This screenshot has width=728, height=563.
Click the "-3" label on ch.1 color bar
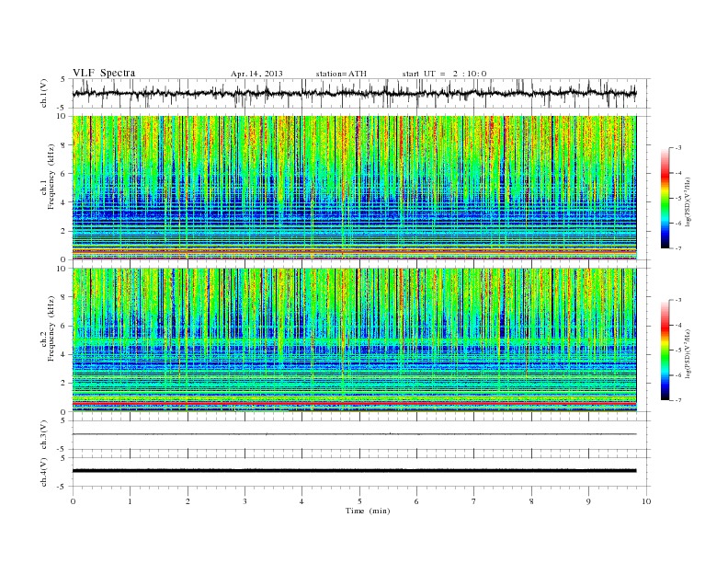(677, 148)
